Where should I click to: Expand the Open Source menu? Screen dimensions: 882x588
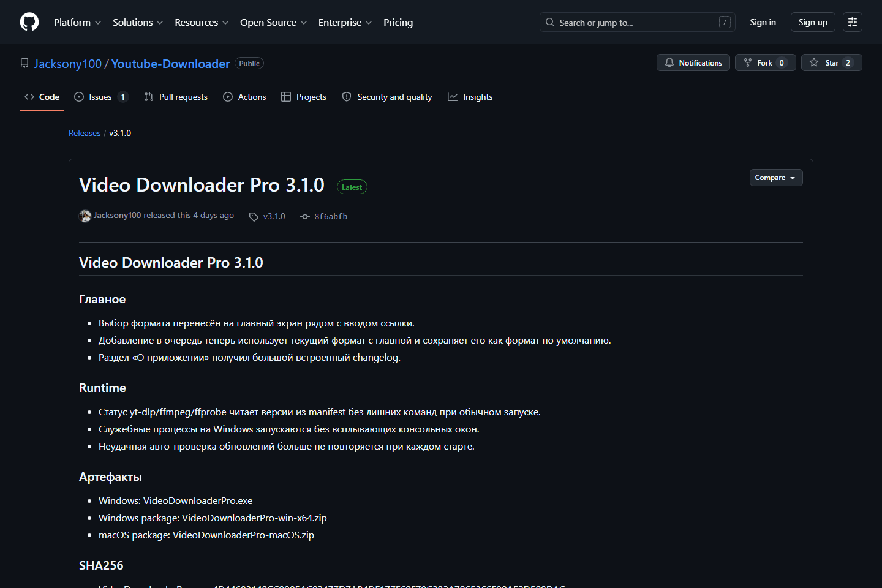273,22
